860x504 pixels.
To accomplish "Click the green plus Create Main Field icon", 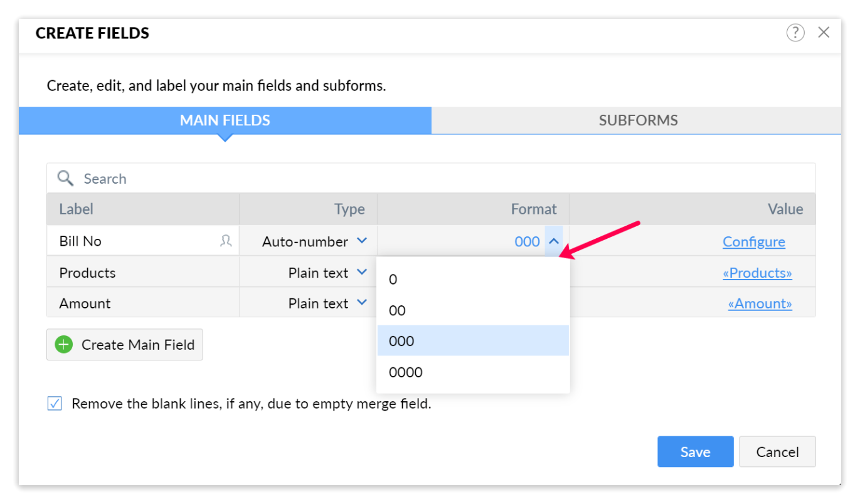I will [64, 345].
